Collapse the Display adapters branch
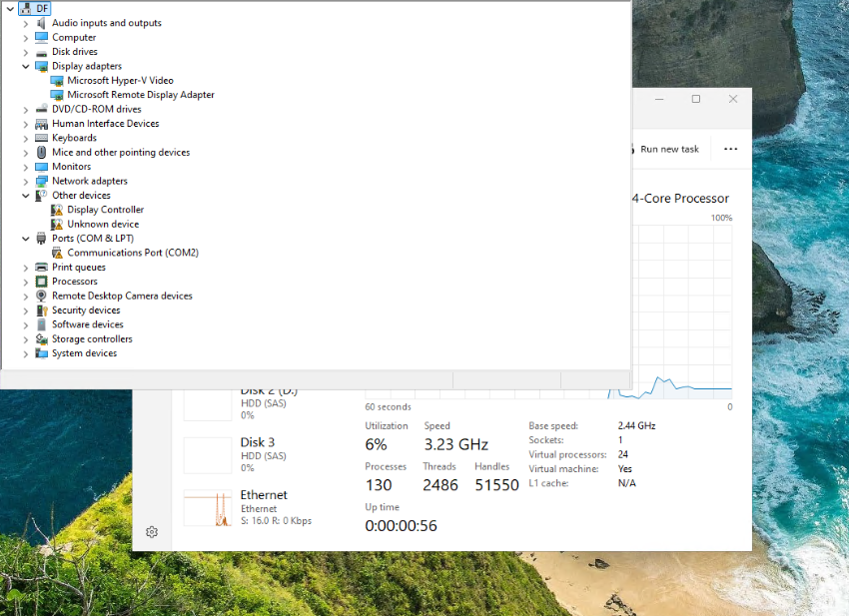Viewport: 849px width, 616px height. pos(25,66)
